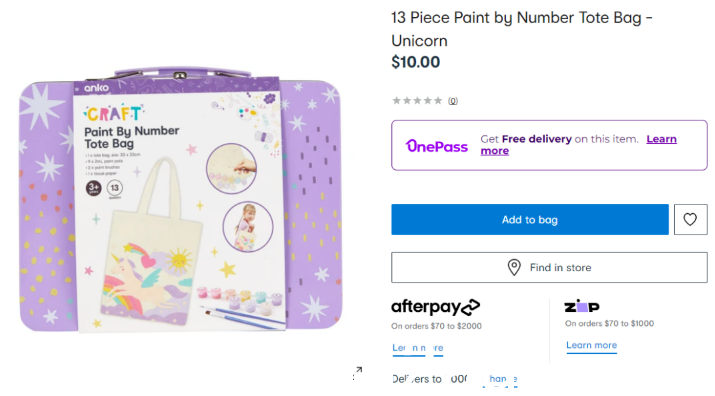
Task: Click the five-star rating icons
Action: 417,100
